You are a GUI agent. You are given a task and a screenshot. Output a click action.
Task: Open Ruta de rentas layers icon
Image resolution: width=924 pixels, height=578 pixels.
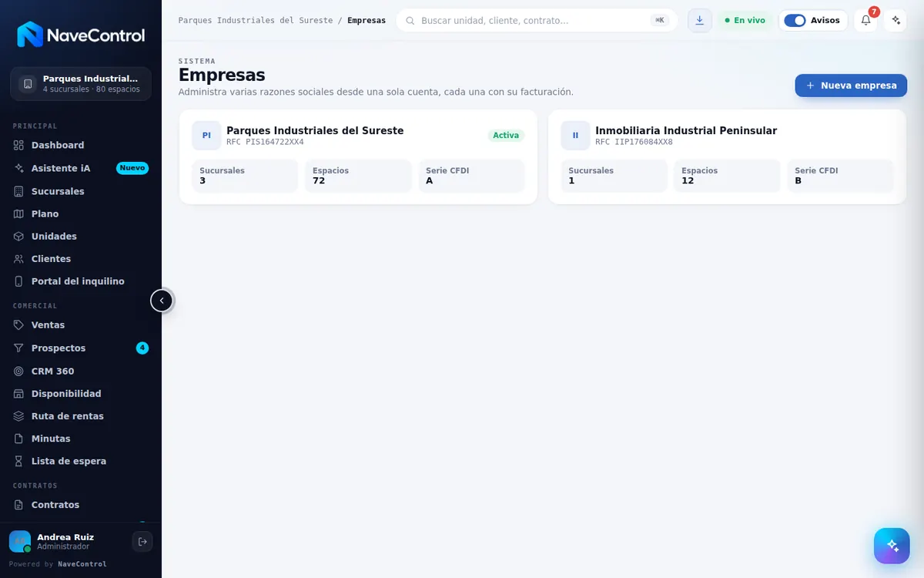tap(19, 416)
